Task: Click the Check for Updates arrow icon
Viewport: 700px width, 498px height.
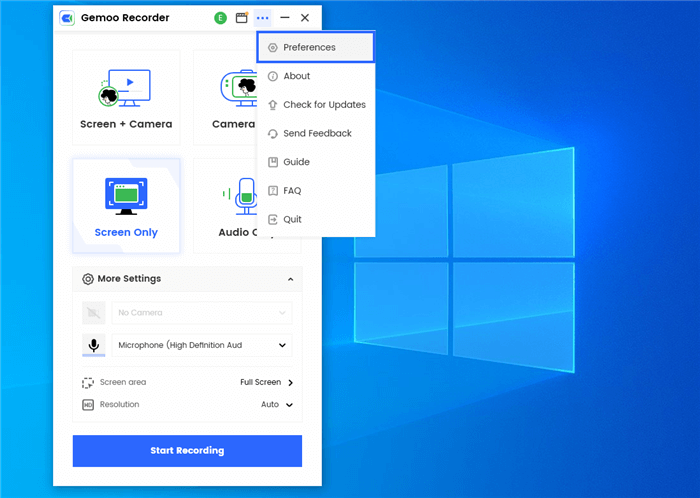Action: tap(273, 105)
